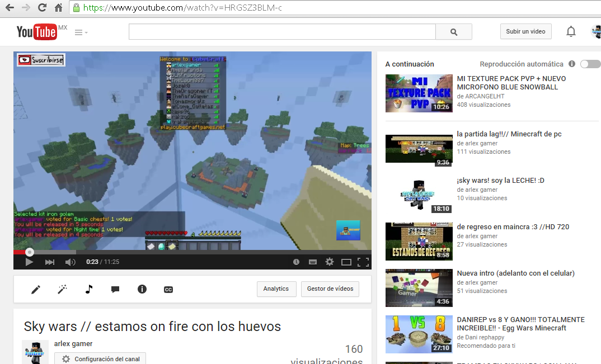Click the 0:23 / 11:25 time display
Screen dimensions: 601x364
103,262
